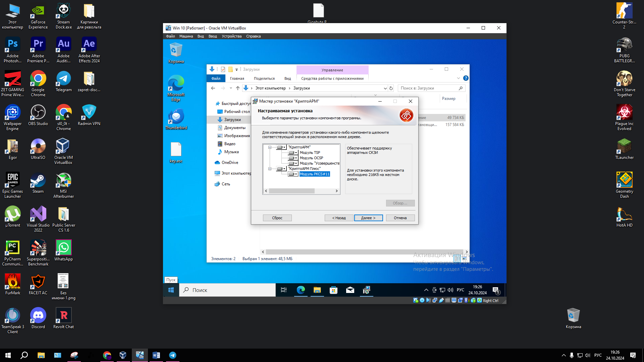
Task: Open Word from the host taskbar
Action: click(x=156, y=355)
